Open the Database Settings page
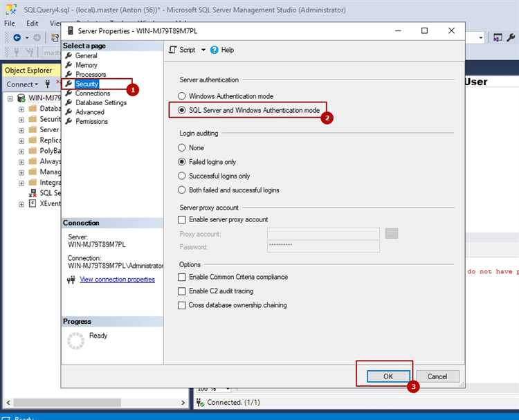The height and width of the screenshot is (420, 519). tap(101, 102)
